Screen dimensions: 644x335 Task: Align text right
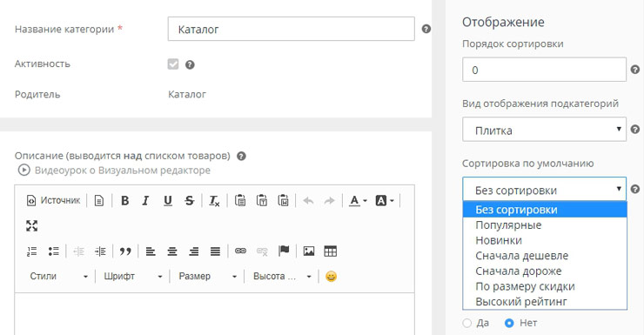point(194,251)
